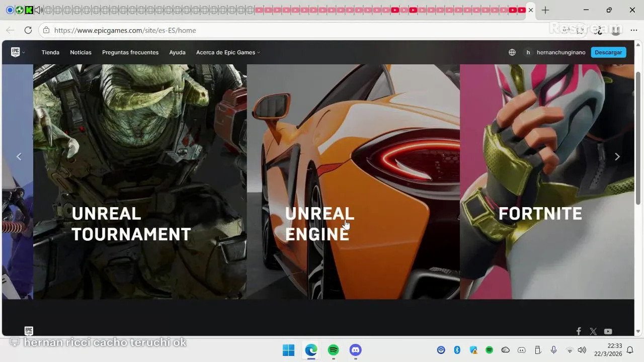644x362 pixels.
Task: Advance carousel with the right arrow
Action: (x=617, y=156)
